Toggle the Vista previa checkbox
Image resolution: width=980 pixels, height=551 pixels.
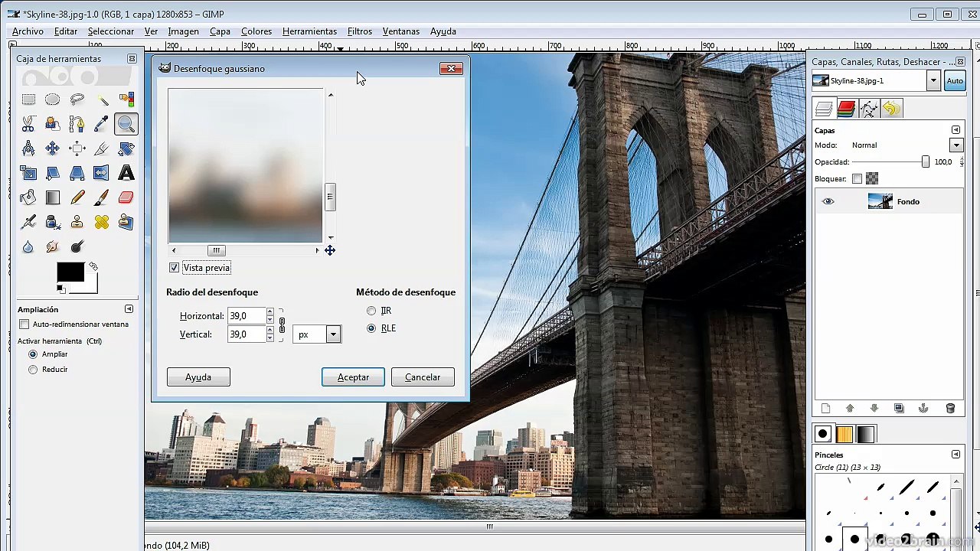pos(175,268)
